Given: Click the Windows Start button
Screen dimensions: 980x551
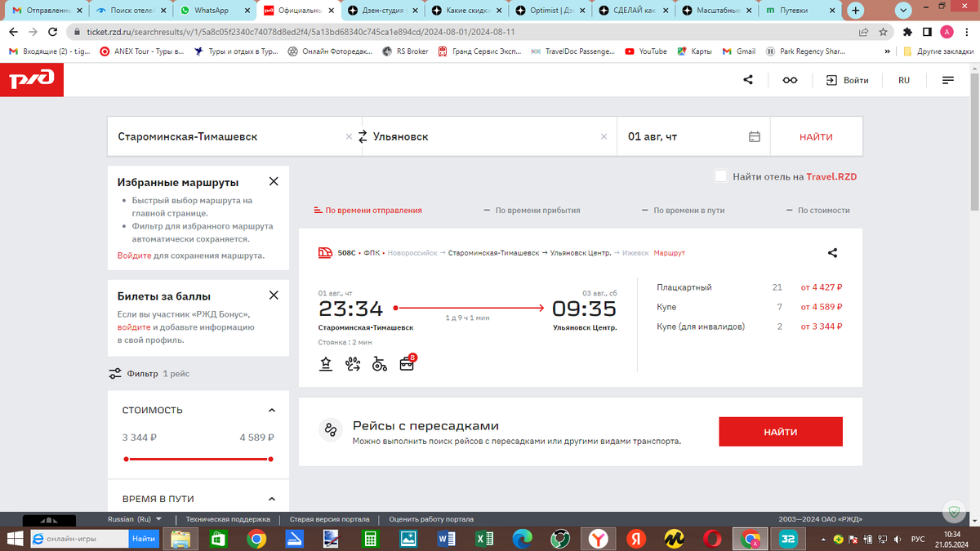Looking at the screenshot, I should point(14,539).
